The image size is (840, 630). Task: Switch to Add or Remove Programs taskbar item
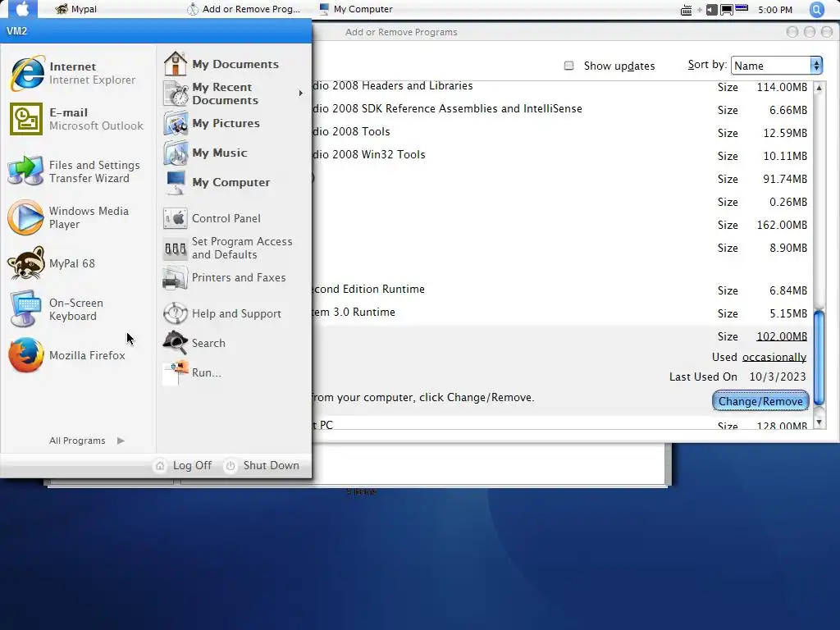(x=244, y=9)
